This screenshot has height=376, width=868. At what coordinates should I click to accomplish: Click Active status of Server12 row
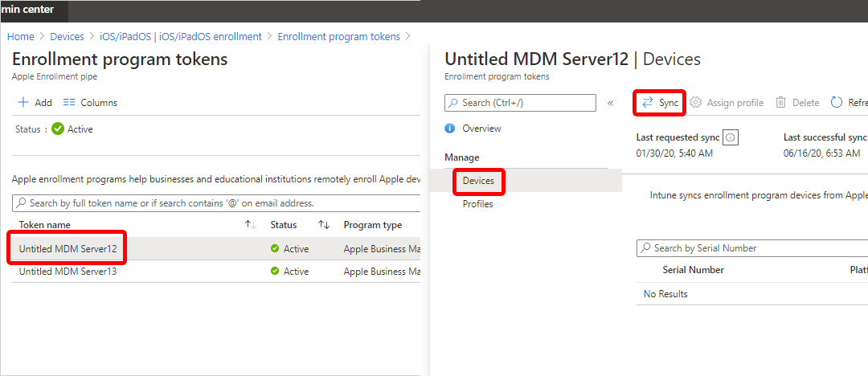point(289,249)
